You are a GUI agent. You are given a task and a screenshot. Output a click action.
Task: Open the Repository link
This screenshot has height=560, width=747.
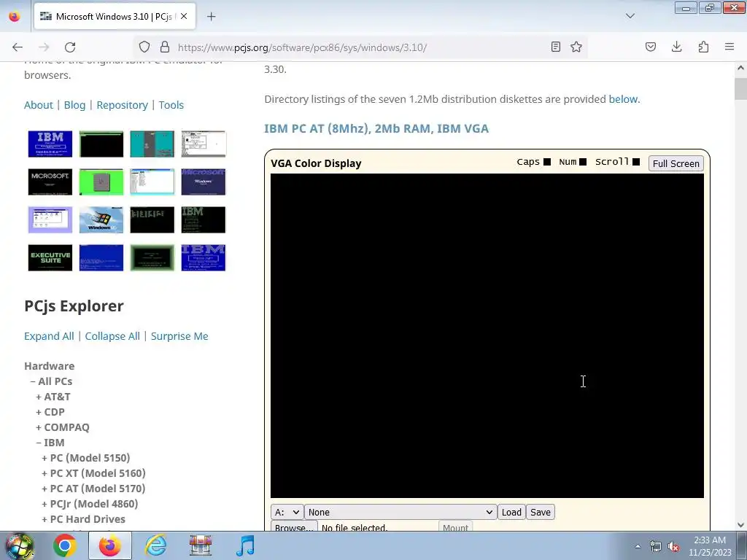coord(123,105)
